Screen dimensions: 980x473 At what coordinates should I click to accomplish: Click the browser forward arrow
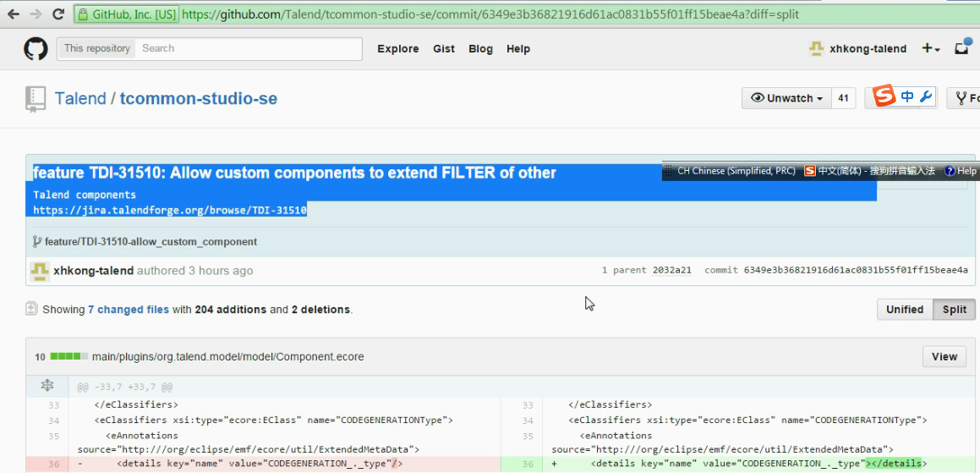[36, 14]
